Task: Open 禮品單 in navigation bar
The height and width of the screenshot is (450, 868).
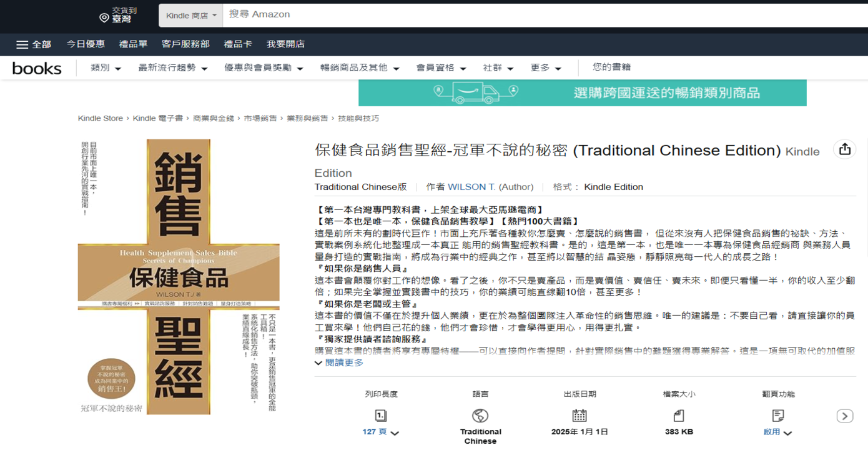Action: [133, 44]
